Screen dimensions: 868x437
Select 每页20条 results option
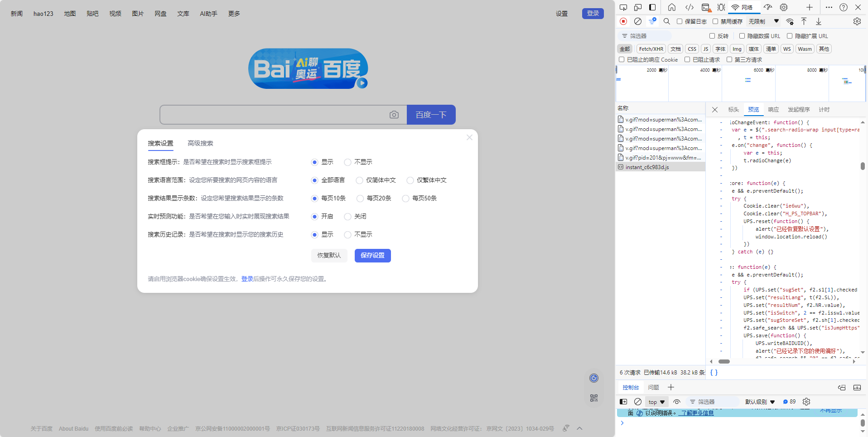[360, 198]
